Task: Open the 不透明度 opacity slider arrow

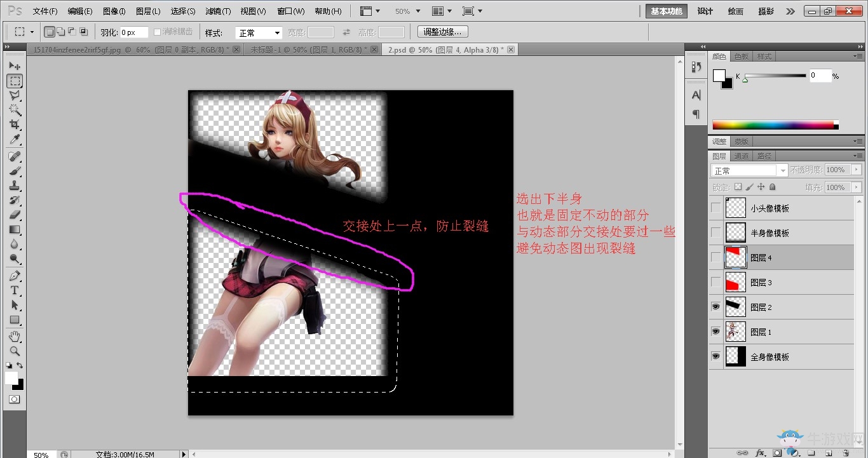Action: (x=858, y=170)
